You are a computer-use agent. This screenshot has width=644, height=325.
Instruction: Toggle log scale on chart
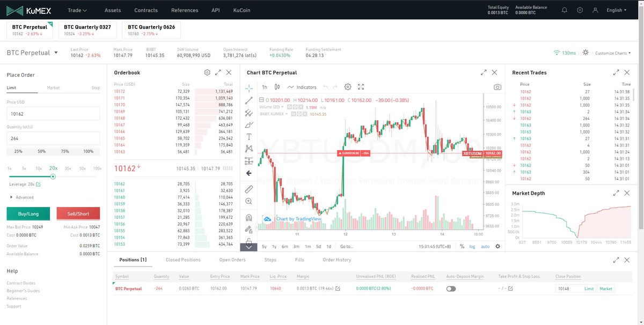(472, 246)
